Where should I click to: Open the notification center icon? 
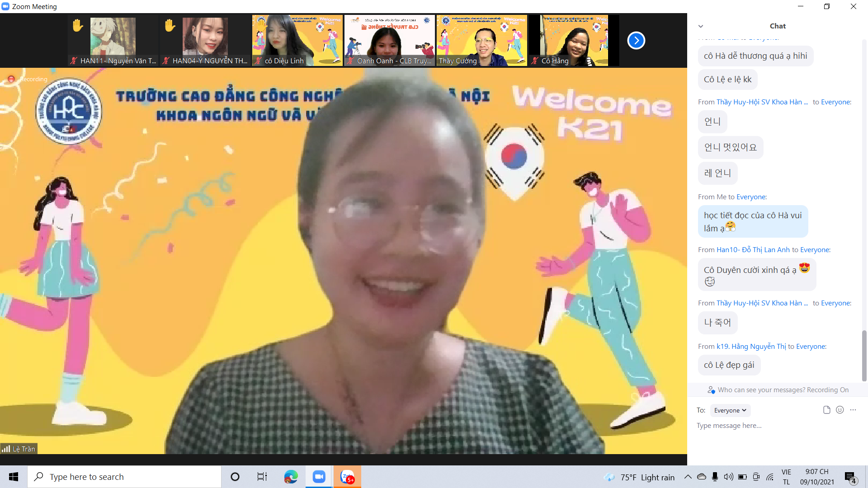(x=850, y=477)
